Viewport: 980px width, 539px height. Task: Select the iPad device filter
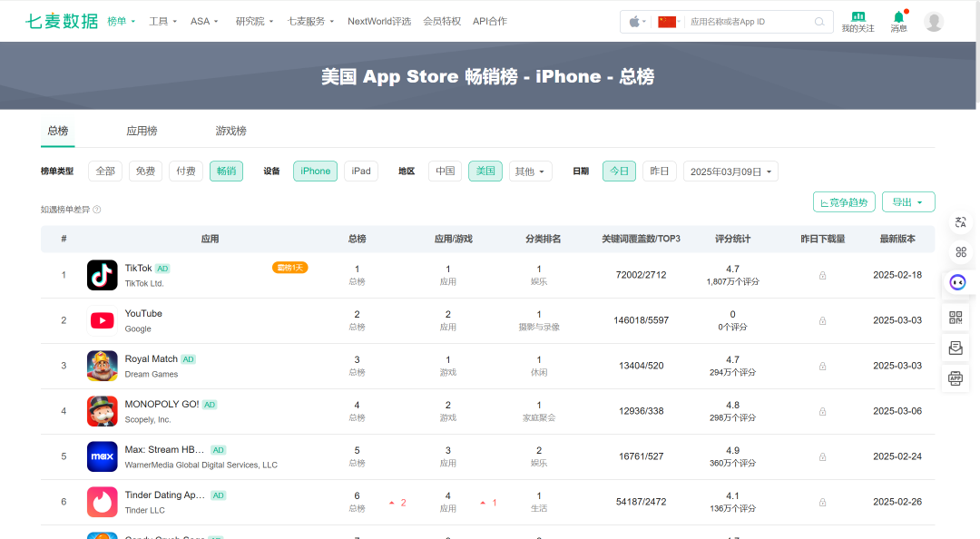[x=360, y=171]
